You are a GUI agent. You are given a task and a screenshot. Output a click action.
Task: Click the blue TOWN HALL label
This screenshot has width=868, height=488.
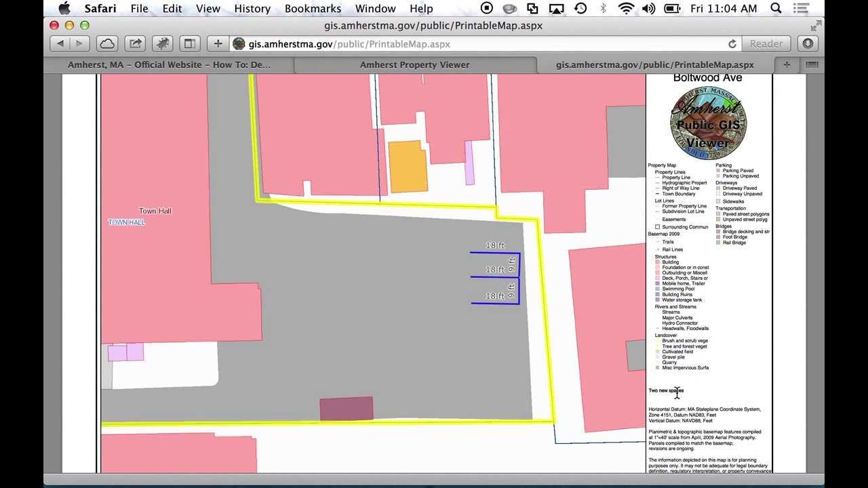coord(127,222)
